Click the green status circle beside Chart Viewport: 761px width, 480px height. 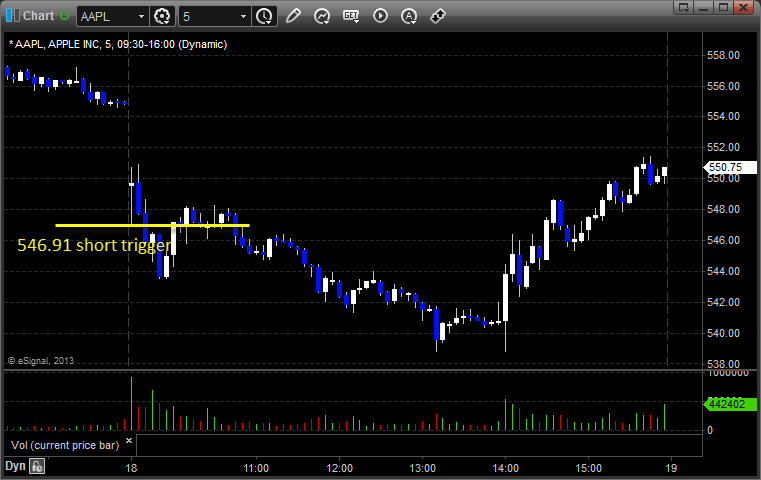[x=65, y=16]
